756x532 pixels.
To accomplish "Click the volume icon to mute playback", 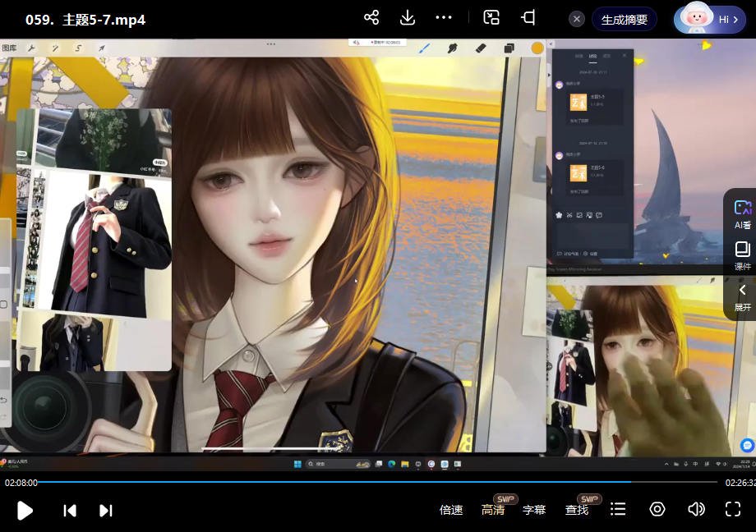I will 696,510.
